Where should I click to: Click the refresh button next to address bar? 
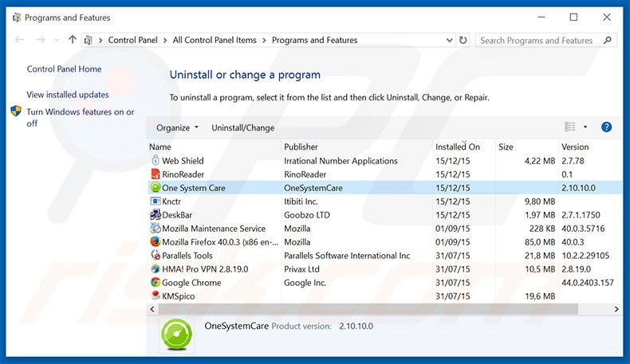pos(463,40)
